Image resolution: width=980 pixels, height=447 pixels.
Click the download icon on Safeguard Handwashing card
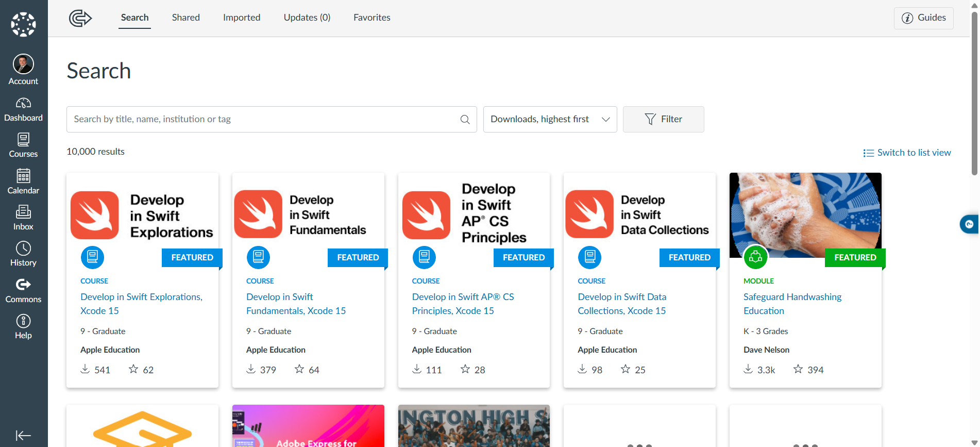pyautogui.click(x=748, y=369)
